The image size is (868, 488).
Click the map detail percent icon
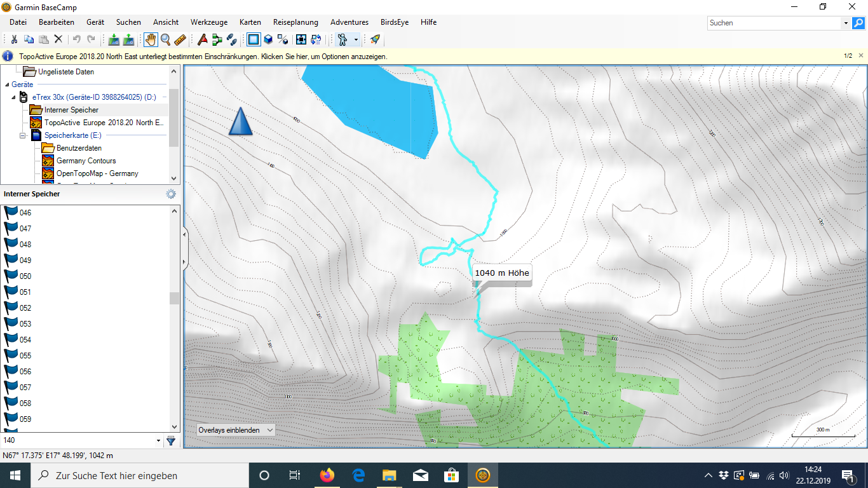coord(283,39)
